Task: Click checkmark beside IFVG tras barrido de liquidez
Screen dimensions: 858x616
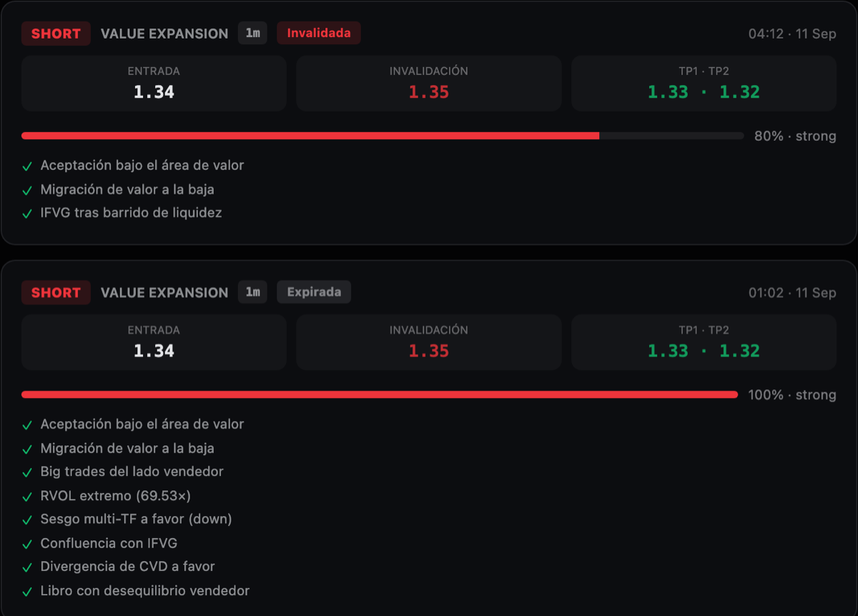Action: (27, 214)
